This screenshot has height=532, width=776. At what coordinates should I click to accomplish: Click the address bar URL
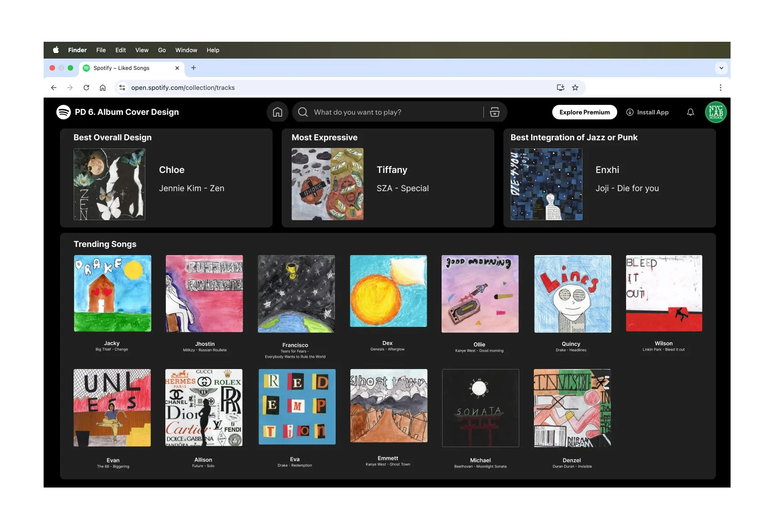[183, 88]
